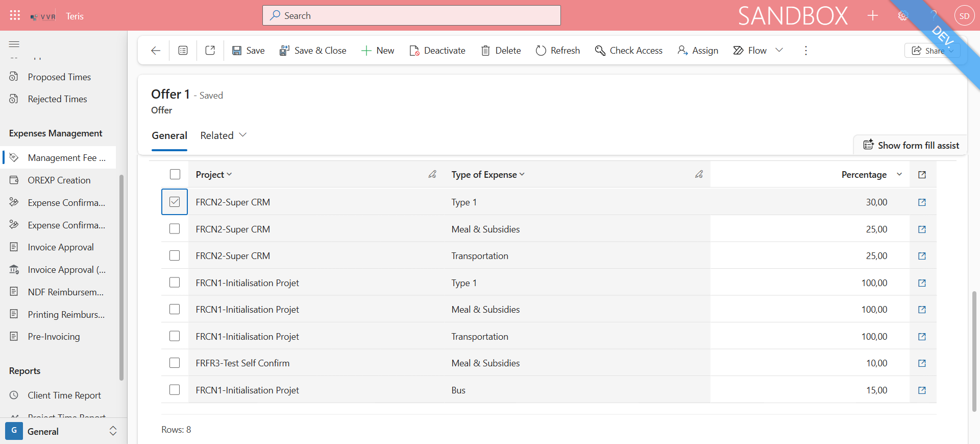
Task: Open record in new window icon
Action: pos(210,51)
